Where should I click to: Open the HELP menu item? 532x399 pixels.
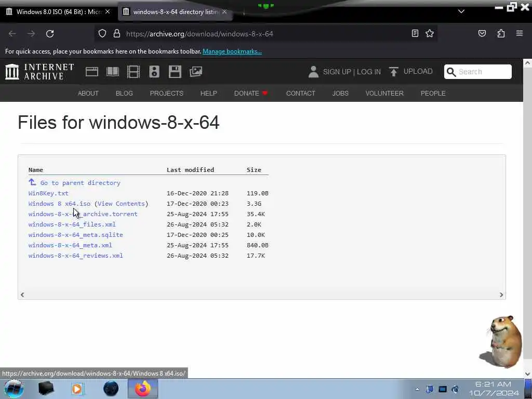[209, 94]
